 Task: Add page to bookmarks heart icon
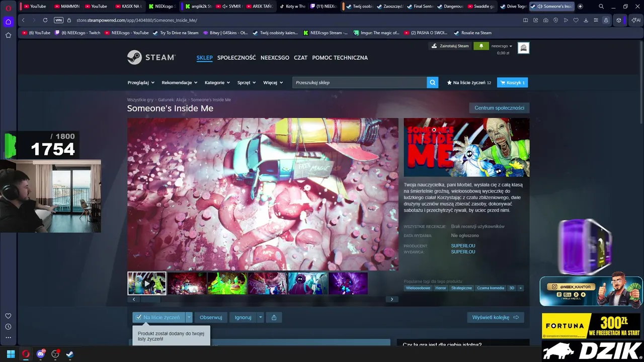576,20
